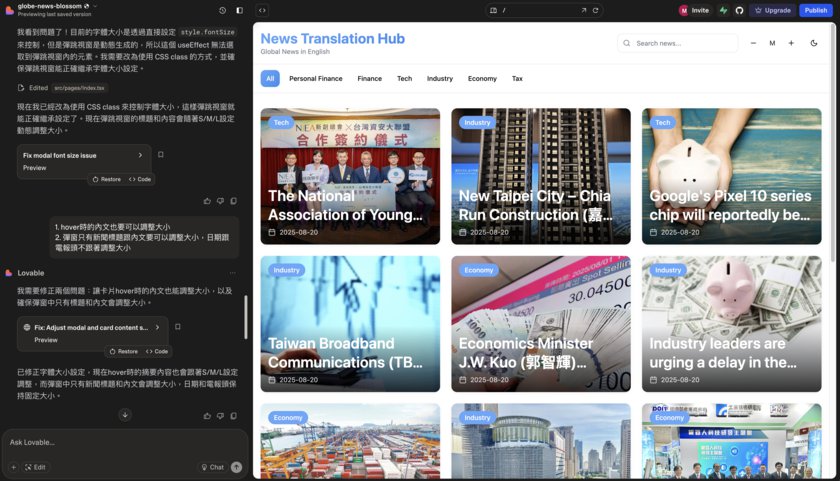840x481 pixels.
Task: Decrease font size with minus button
Action: pos(753,43)
